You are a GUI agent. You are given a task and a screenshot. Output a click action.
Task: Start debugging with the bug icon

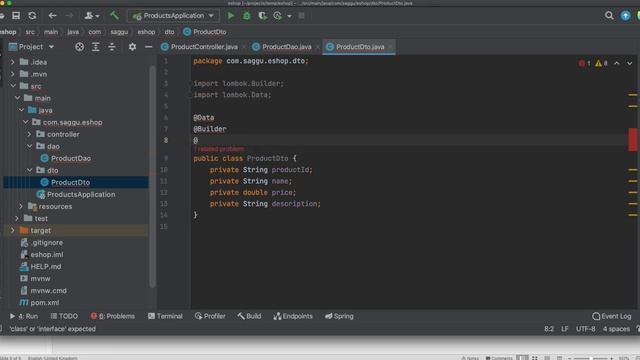coord(247,16)
